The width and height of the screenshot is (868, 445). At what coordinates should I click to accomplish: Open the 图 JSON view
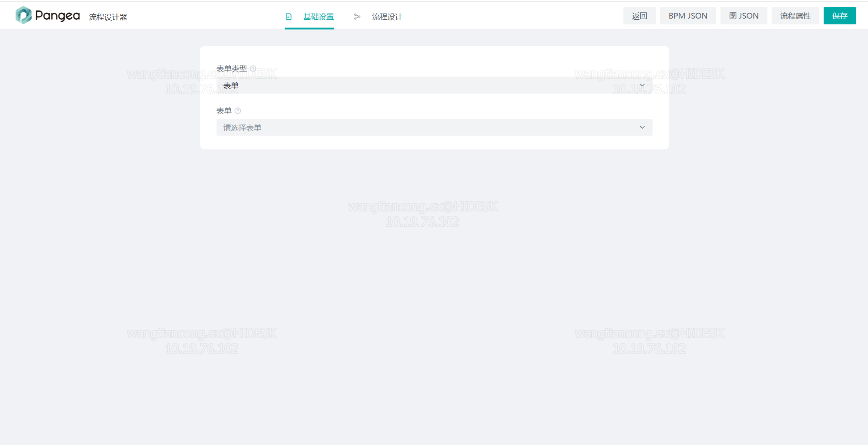744,16
